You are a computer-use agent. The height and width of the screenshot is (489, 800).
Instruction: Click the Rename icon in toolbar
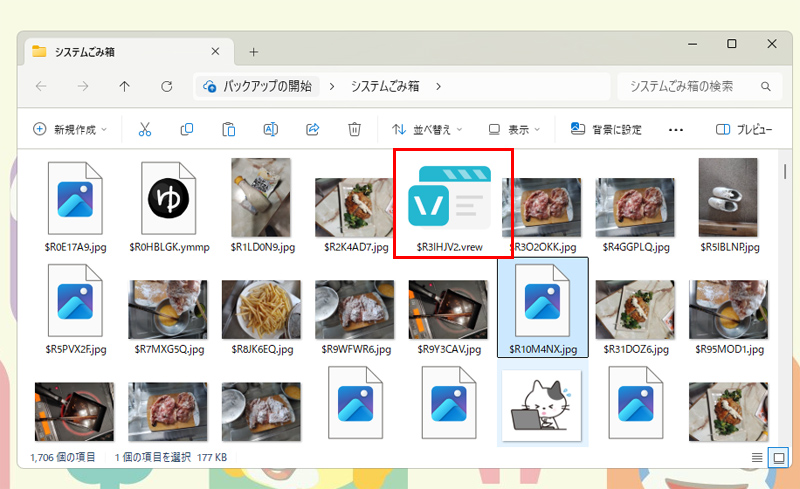pos(270,129)
